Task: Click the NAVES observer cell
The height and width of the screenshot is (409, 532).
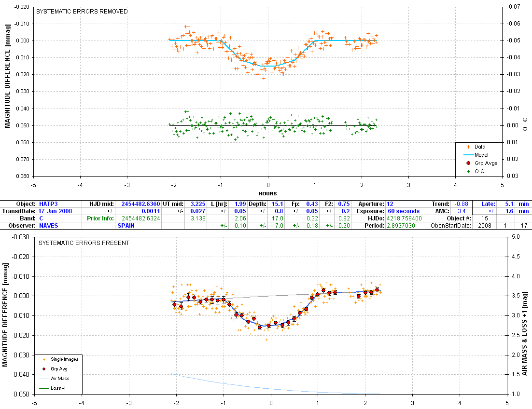Action: coord(49,226)
